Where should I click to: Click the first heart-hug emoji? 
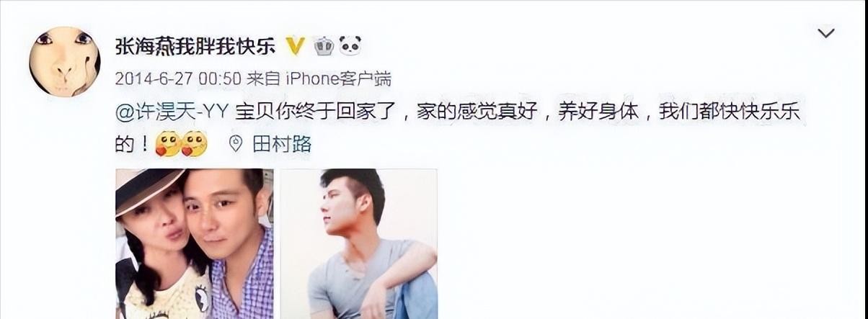click(x=168, y=144)
